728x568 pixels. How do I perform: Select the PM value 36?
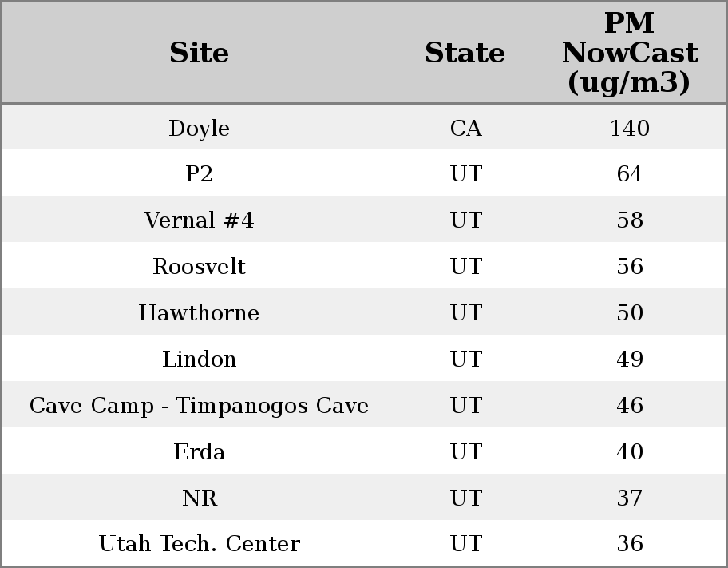click(629, 544)
